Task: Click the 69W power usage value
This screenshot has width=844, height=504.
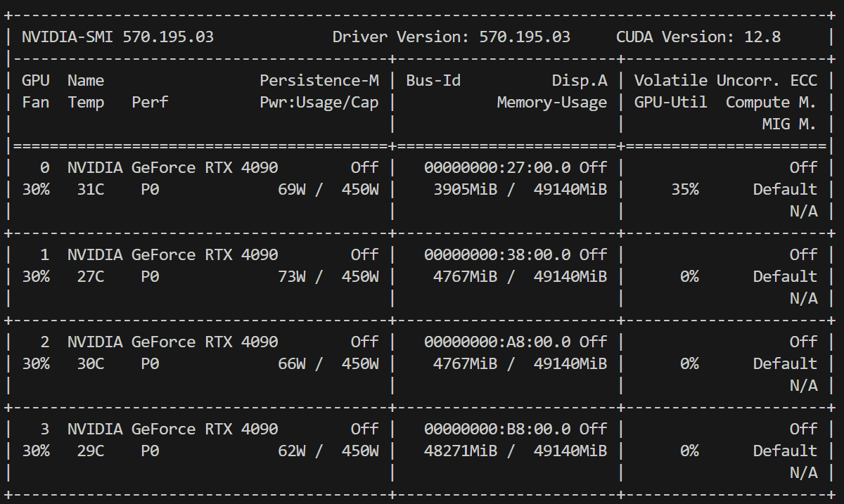Action: (292, 190)
